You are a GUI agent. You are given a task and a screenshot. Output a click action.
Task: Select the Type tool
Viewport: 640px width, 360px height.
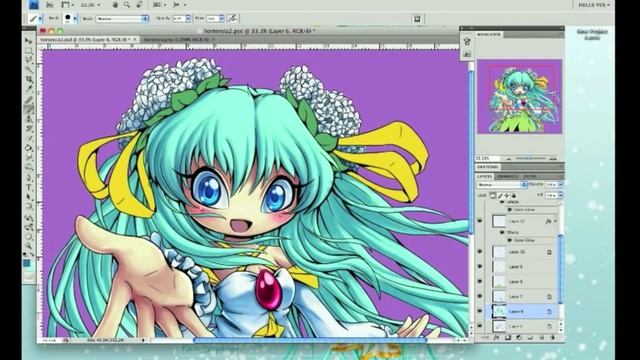29,187
